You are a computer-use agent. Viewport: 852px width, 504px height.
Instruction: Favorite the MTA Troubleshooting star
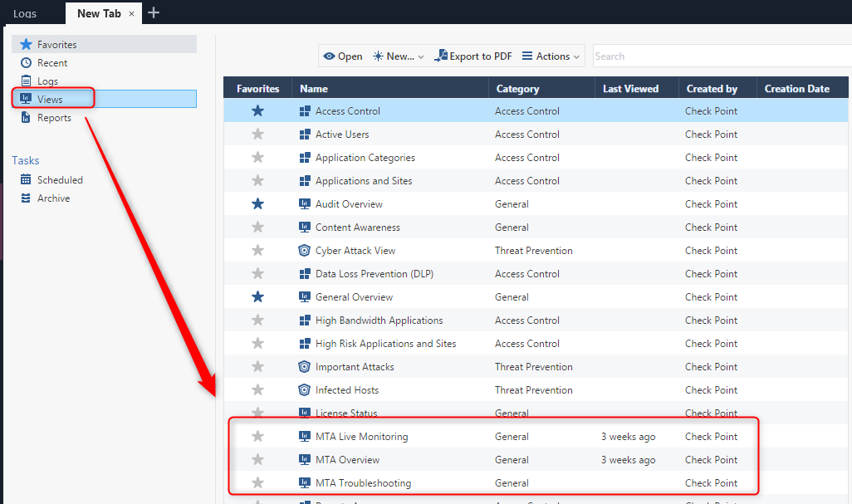[257, 482]
